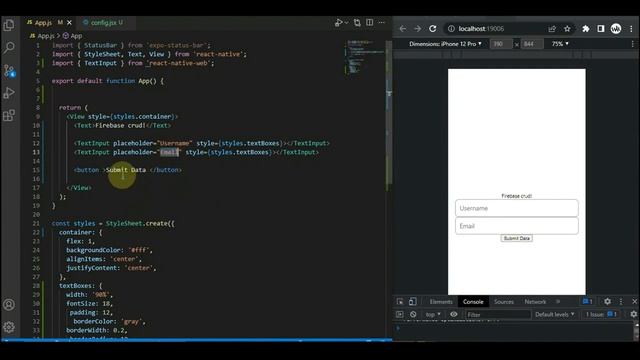Click the console scrollbar
640x360 pixels.
click(x=637, y=331)
